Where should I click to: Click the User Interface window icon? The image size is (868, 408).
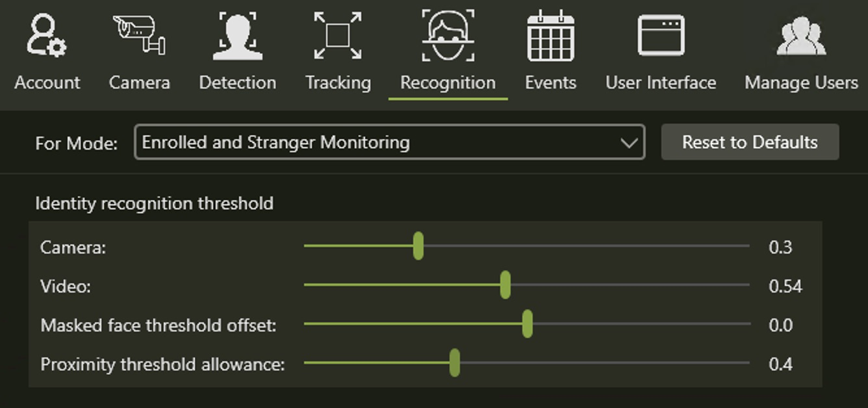click(661, 36)
